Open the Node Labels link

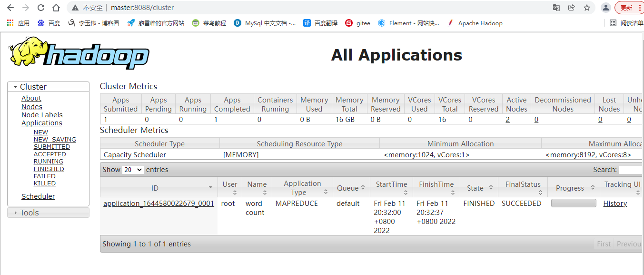click(42, 115)
